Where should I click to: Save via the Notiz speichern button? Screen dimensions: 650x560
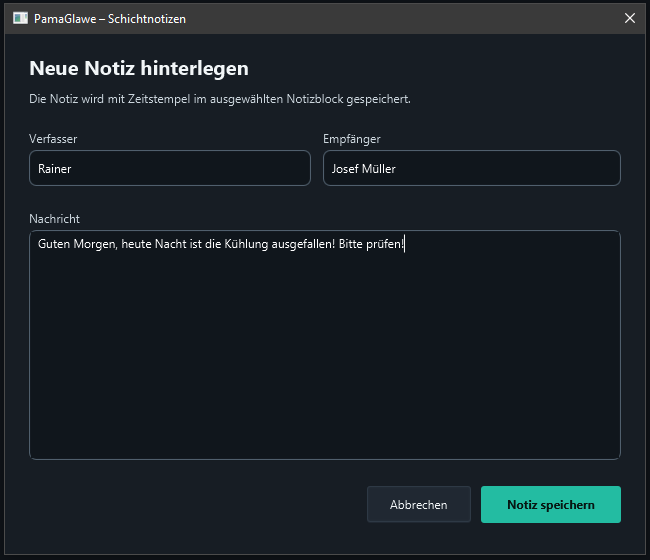pyautogui.click(x=551, y=504)
